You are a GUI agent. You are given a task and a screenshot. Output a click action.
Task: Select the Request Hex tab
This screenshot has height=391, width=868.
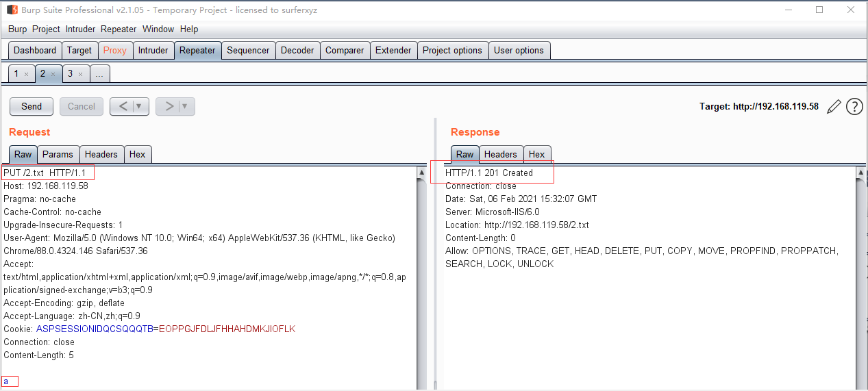point(137,154)
